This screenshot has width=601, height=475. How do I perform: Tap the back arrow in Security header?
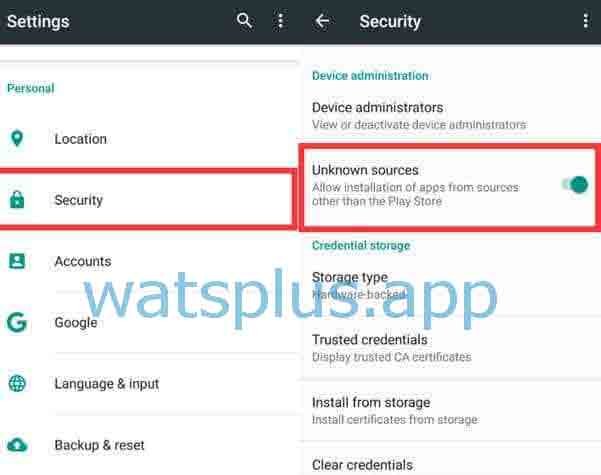[x=322, y=21]
